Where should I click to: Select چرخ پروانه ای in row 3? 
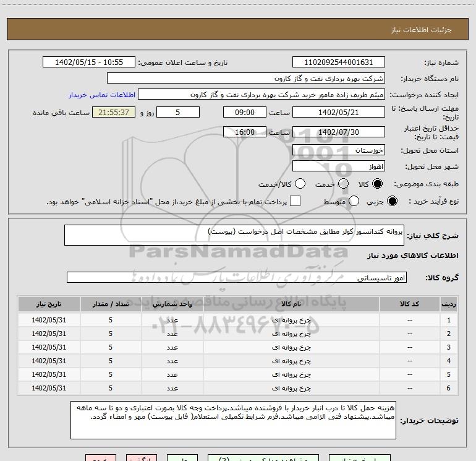pyautogui.click(x=291, y=347)
